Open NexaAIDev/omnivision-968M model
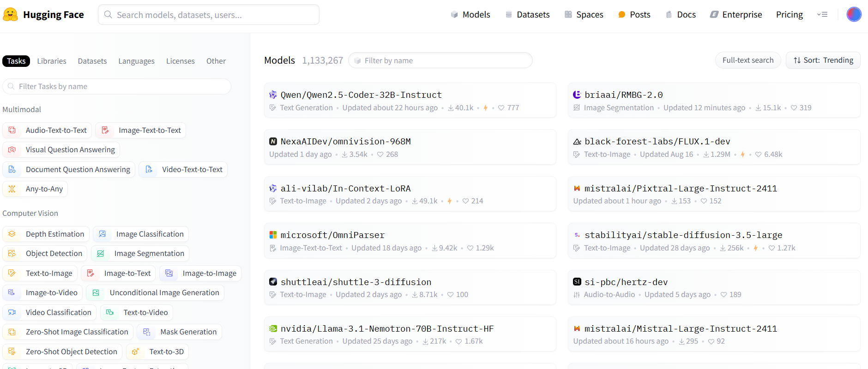Image resolution: width=868 pixels, height=369 pixels. pos(410,147)
